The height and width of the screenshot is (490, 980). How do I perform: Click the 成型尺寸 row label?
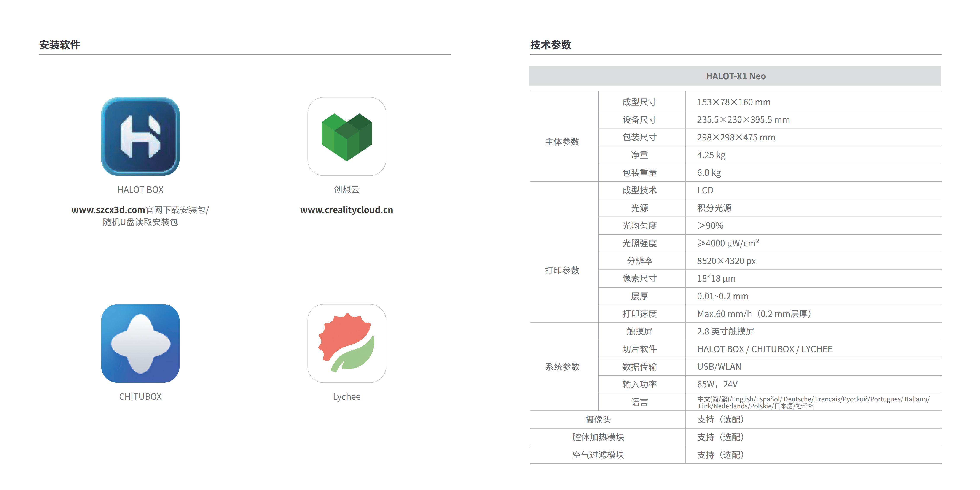point(639,102)
